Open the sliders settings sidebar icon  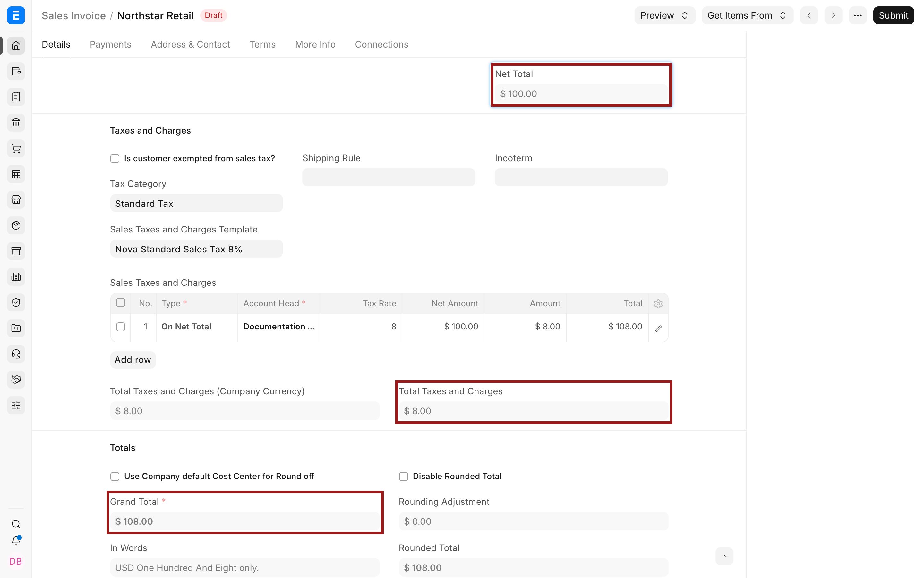(x=16, y=405)
